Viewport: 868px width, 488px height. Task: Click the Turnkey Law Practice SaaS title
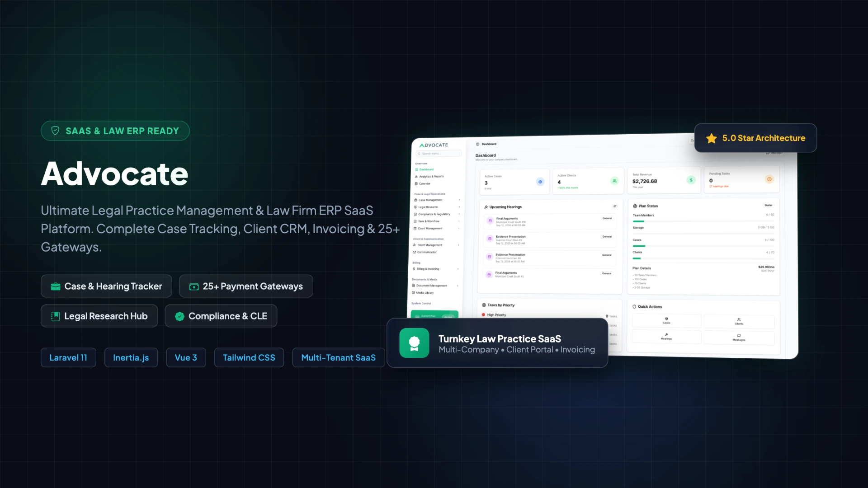[500, 339]
